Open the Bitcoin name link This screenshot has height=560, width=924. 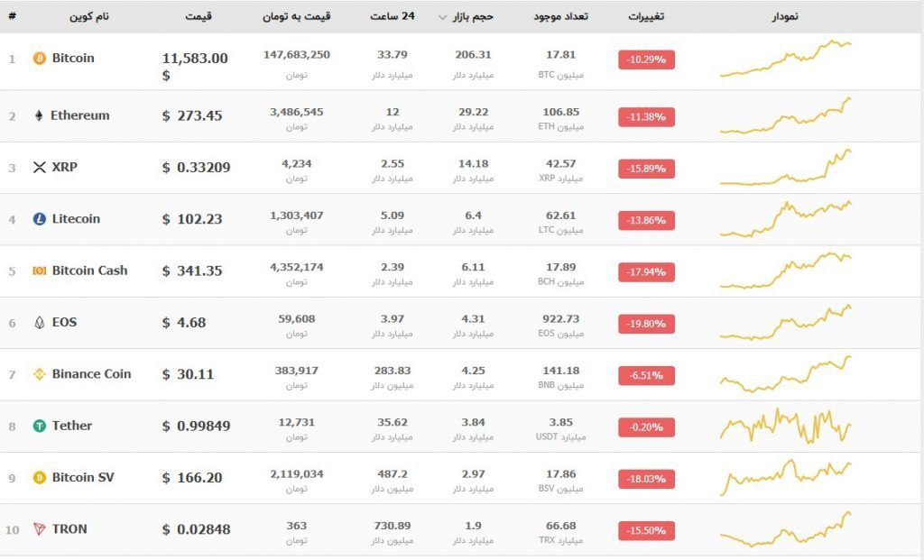(72, 58)
